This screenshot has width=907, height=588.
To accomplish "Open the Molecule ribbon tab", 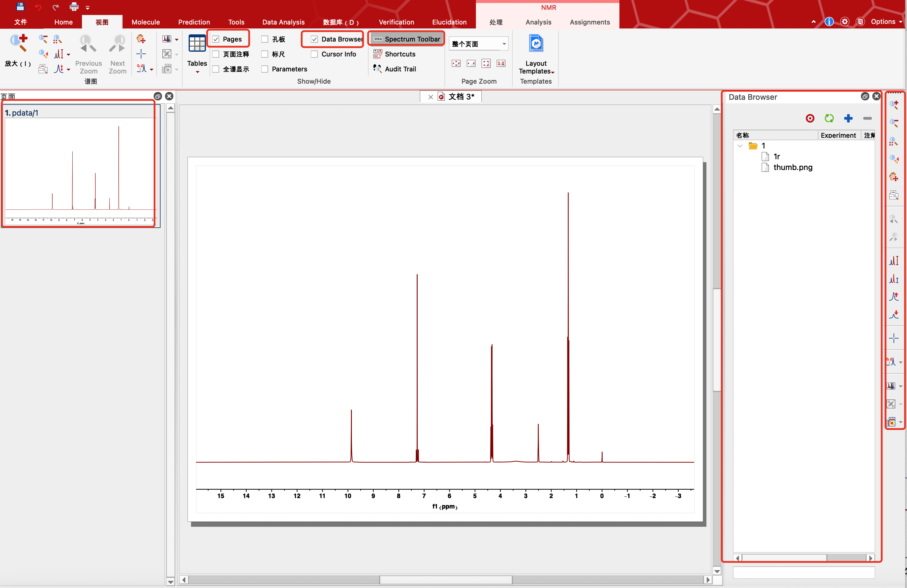I will (x=146, y=22).
